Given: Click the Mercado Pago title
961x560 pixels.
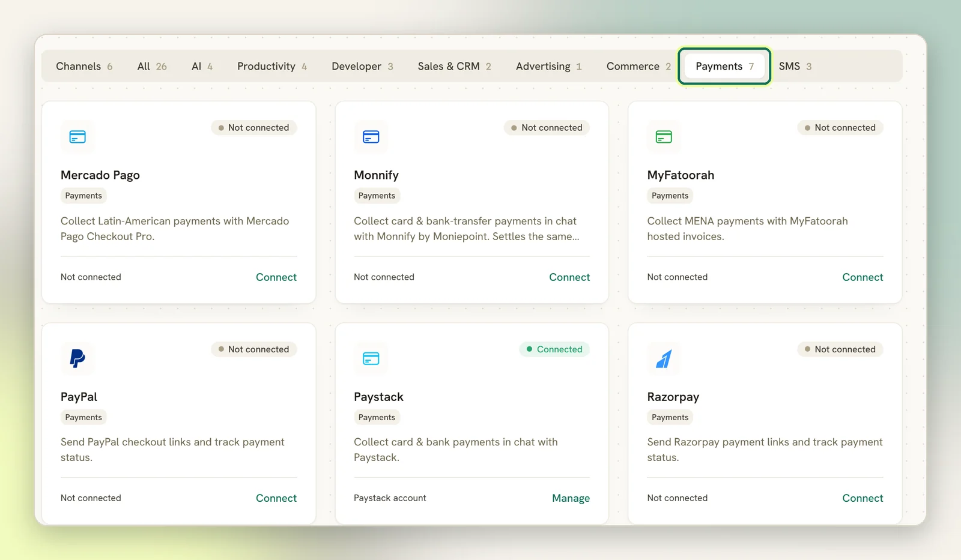Looking at the screenshot, I should [100, 175].
